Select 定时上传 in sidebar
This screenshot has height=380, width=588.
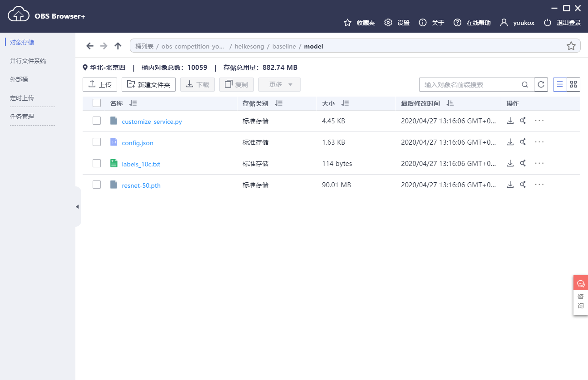pyautogui.click(x=22, y=98)
